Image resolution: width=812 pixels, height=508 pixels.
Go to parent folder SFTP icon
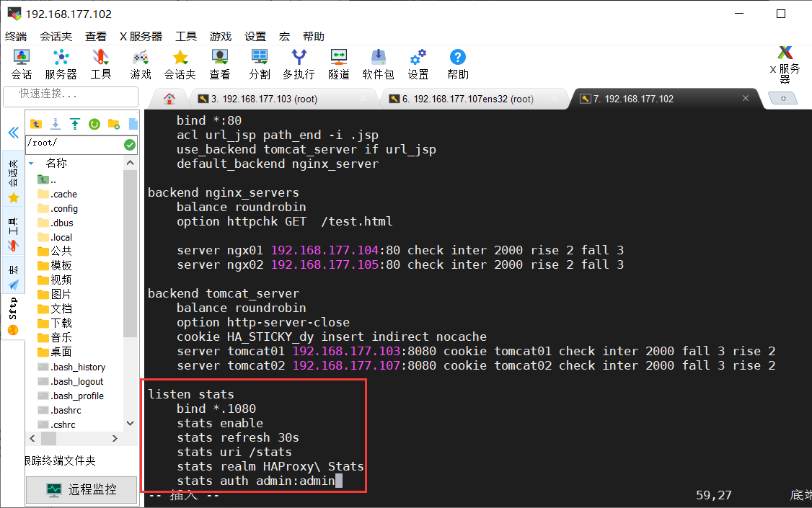36,124
